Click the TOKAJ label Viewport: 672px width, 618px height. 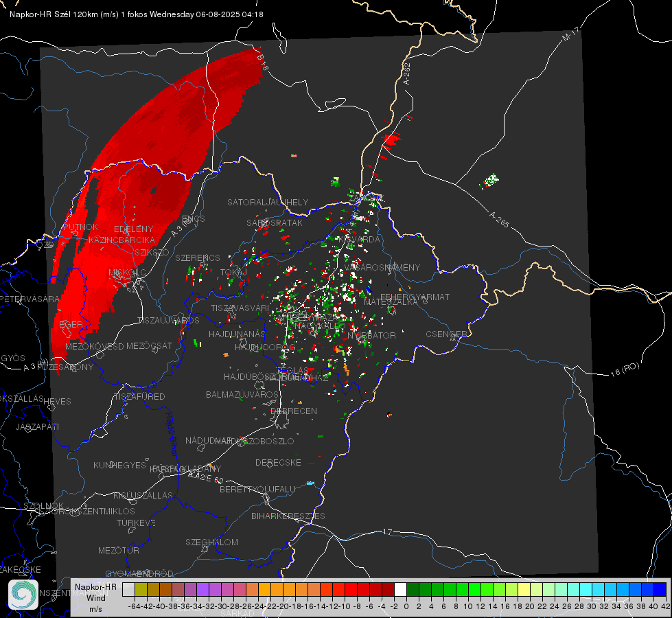(x=233, y=273)
